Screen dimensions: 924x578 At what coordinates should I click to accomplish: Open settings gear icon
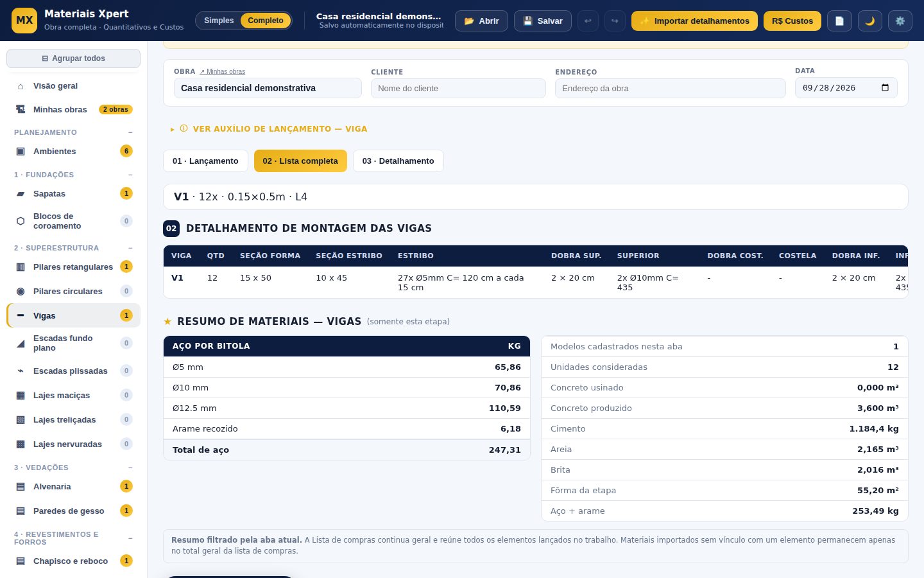(x=900, y=21)
